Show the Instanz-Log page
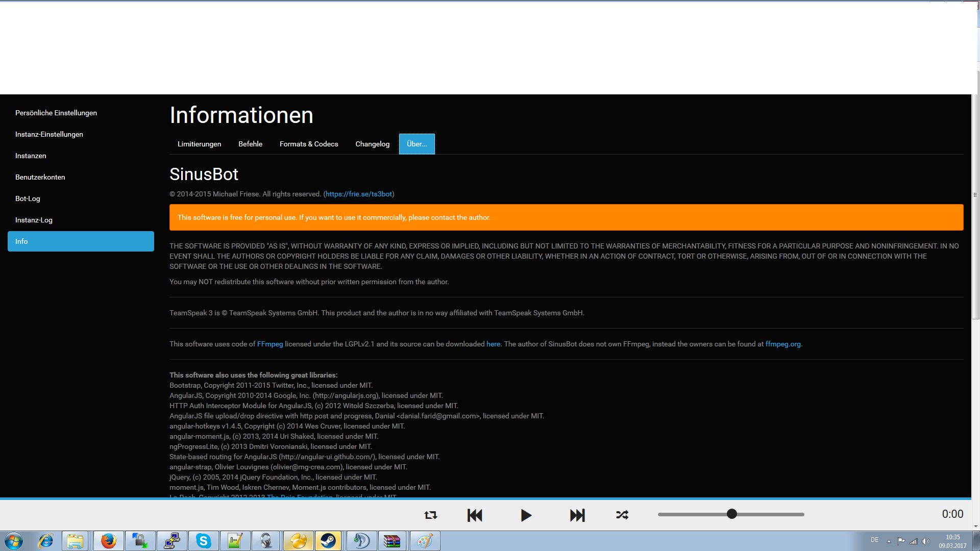980x551 pixels. pyautogui.click(x=81, y=220)
